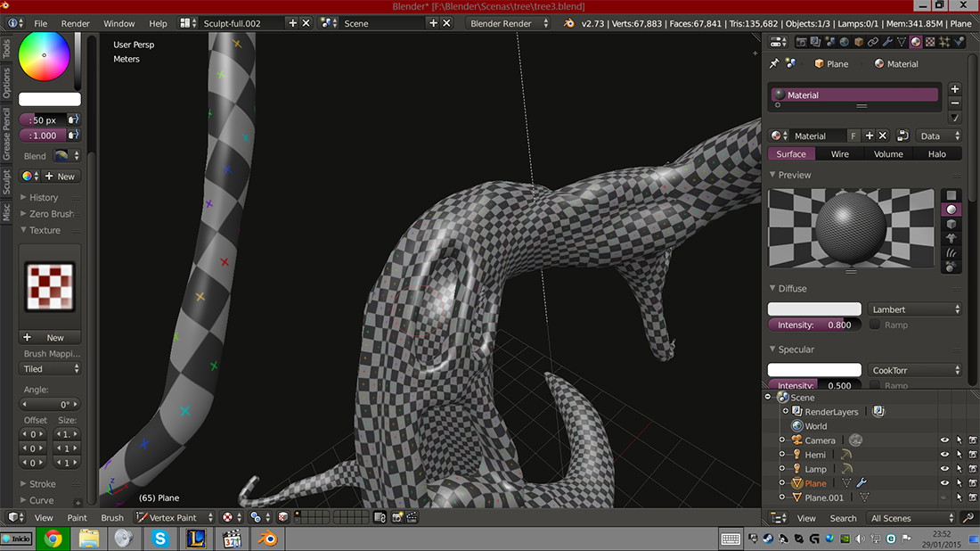Expand the Plane.001 tree node
980x551 pixels.
[x=782, y=498]
